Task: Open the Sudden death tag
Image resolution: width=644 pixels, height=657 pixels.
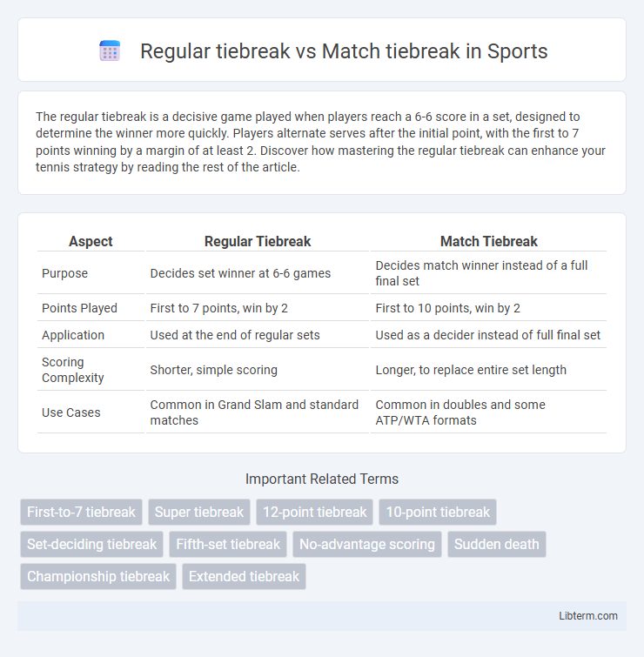Action: [x=497, y=544]
